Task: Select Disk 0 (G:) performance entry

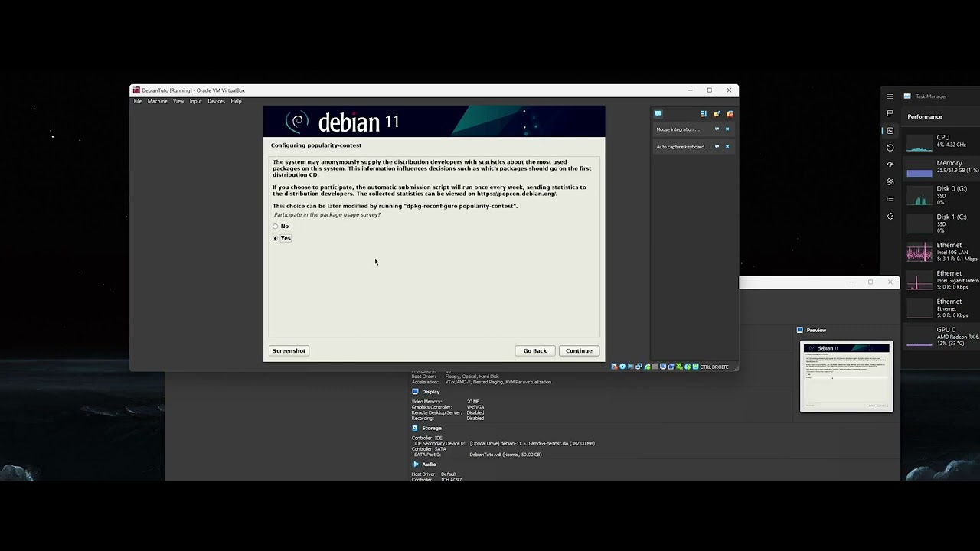Action: click(942, 195)
